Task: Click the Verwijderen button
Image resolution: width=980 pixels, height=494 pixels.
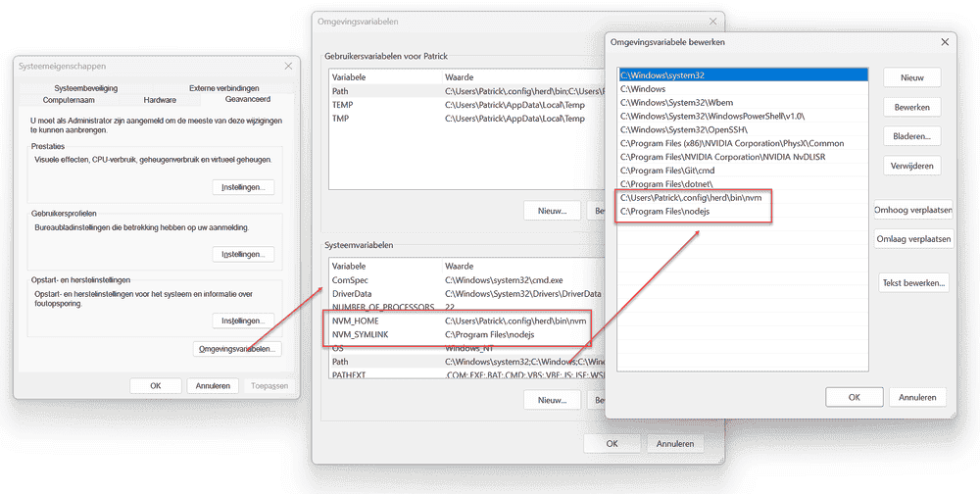Action: click(x=911, y=166)
